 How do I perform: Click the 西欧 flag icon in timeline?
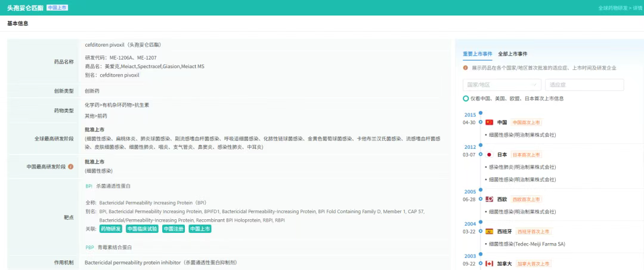[x=489, y=199]
